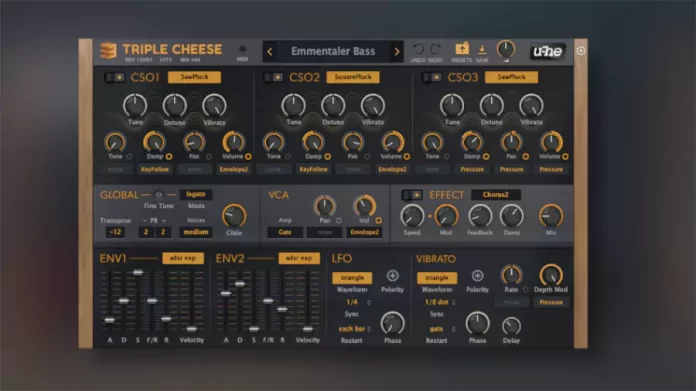Viewport: 696px width, 391px height.
Task: Click the Global Glide knob
Action: point(234,216)
